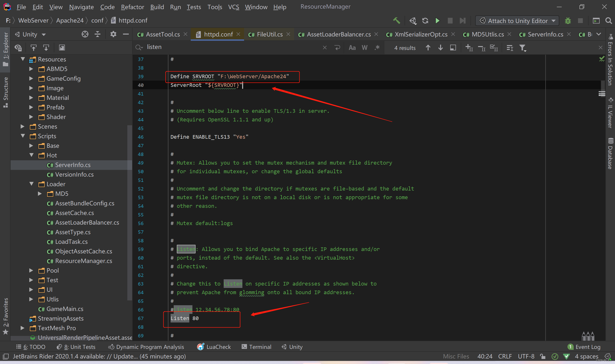Open the Navigate menu
615x364 pixels.
(x=81, y=7)
